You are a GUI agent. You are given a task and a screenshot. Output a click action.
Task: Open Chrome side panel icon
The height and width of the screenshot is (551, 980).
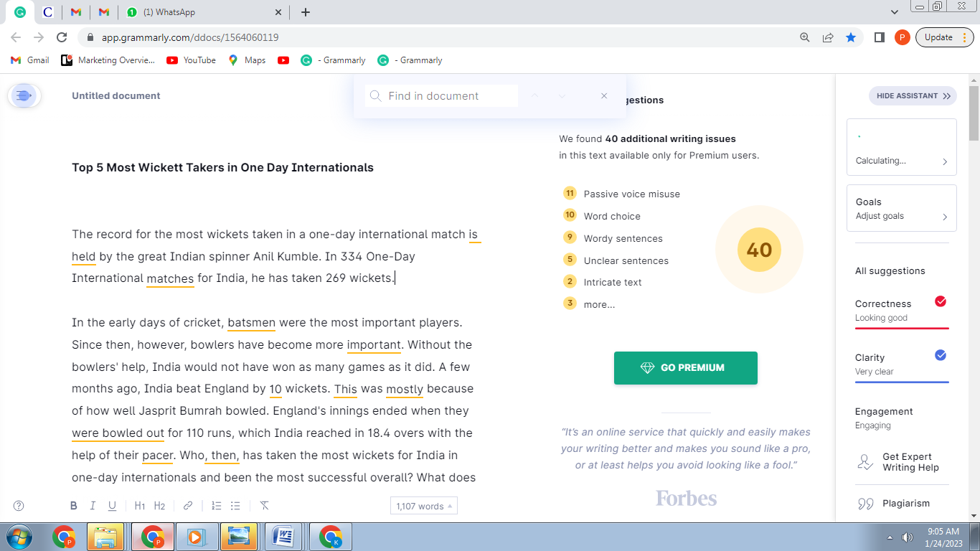coord(880,37)
